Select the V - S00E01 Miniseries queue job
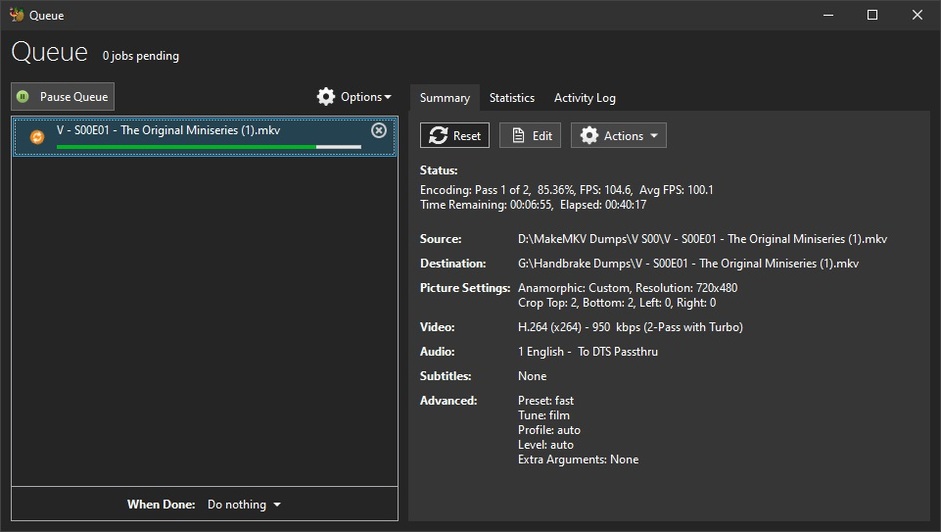941x532 pixels. pos(205,136)
